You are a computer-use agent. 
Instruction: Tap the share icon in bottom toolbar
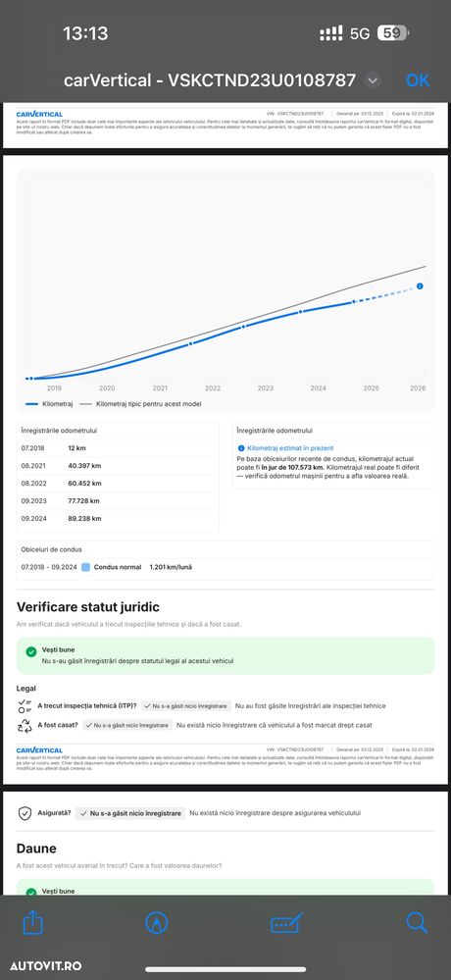coord(33,922)
